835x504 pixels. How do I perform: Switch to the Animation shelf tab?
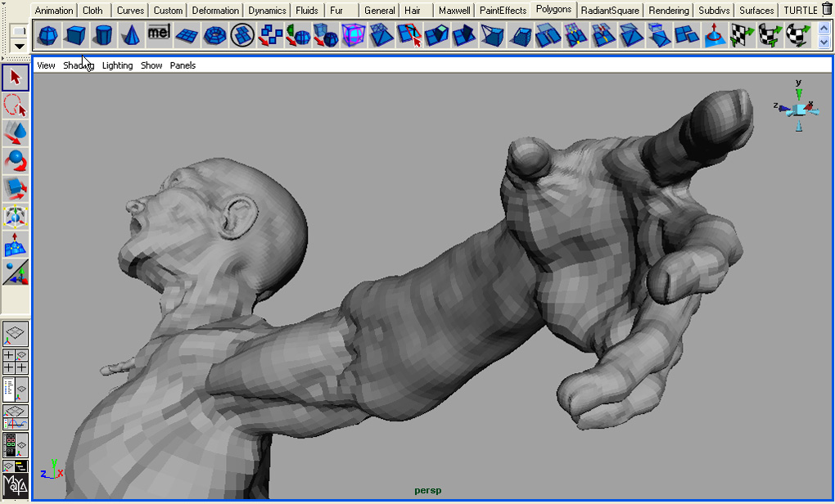[x=54, y=10]
